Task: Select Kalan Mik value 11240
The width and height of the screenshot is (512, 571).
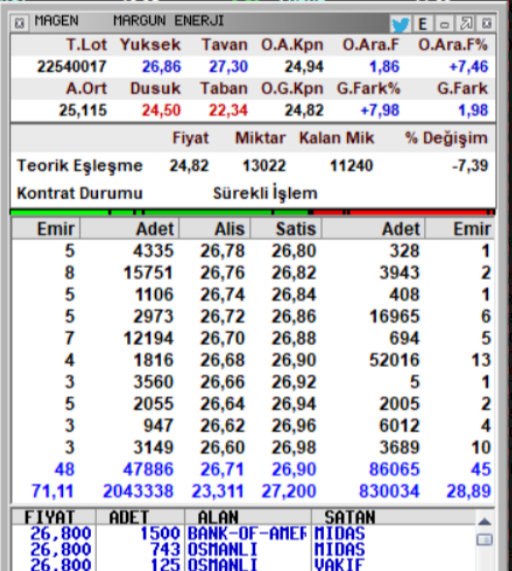Action: coord(351,166)
